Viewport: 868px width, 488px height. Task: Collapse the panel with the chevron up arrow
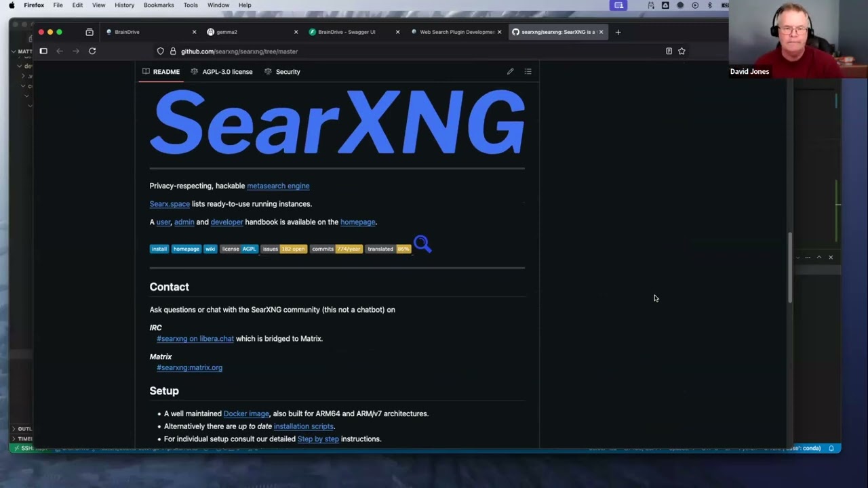[819, 257]
